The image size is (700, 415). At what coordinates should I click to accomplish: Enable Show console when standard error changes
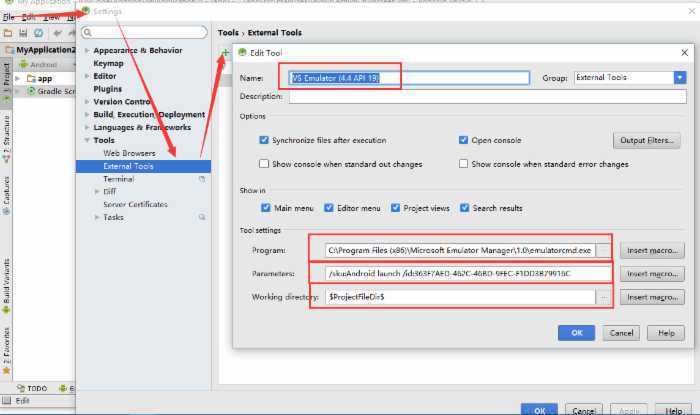[463, 164]
